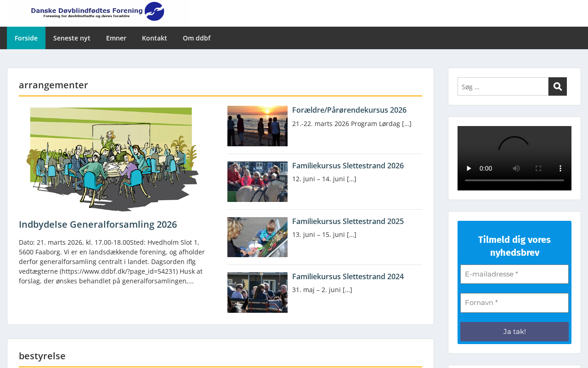Click the E-mailadresse input field
Screen dimensions: 588x368
514,274
